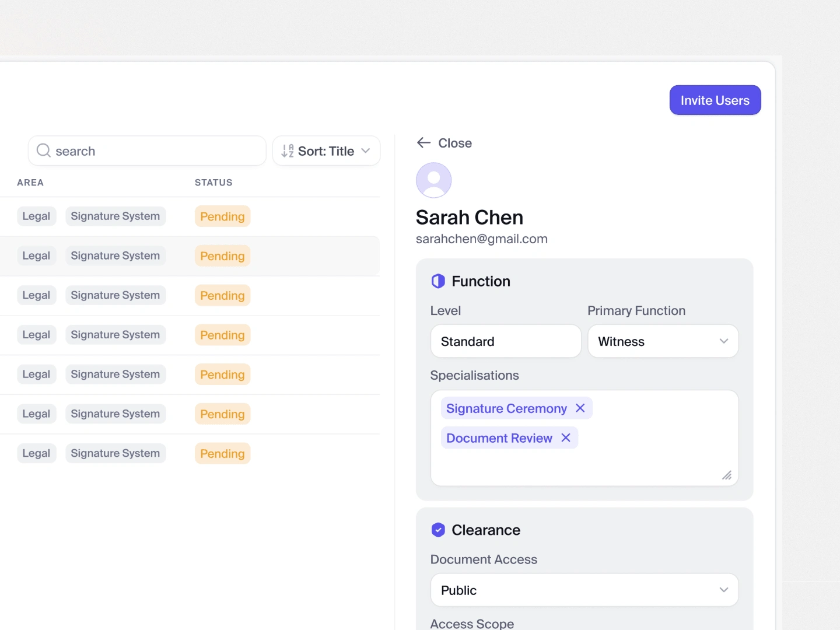Grab the Specialisations box resize handle

point(726,475)
